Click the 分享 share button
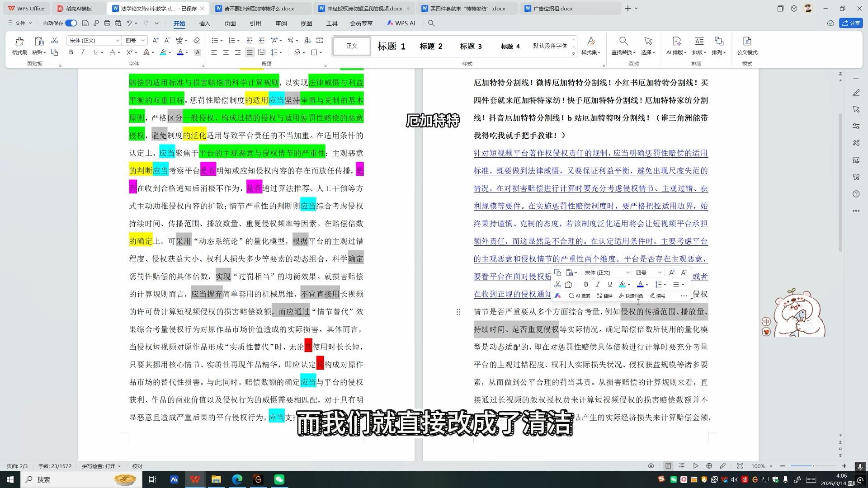This screenshot has height=488, width=868. point(851,23)
